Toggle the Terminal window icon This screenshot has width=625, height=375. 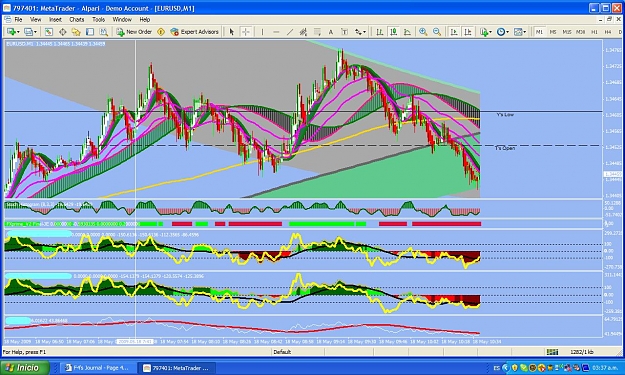tap(90, 32)
